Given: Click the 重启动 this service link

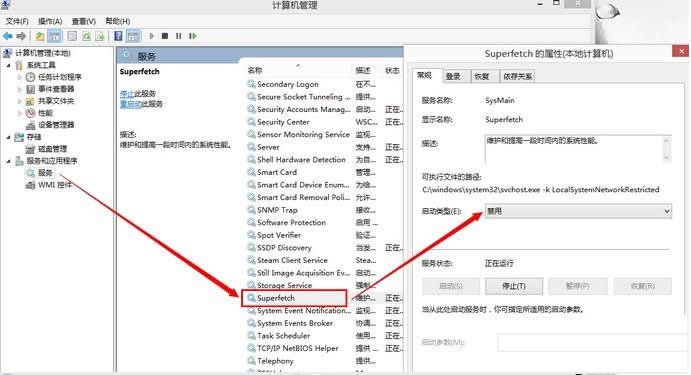Looking at the screenshot, I should click(x=130, y=104).
